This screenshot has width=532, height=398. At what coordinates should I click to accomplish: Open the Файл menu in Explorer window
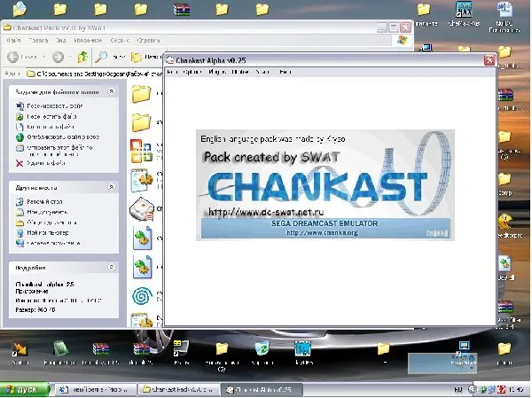[x=13, y=41]
